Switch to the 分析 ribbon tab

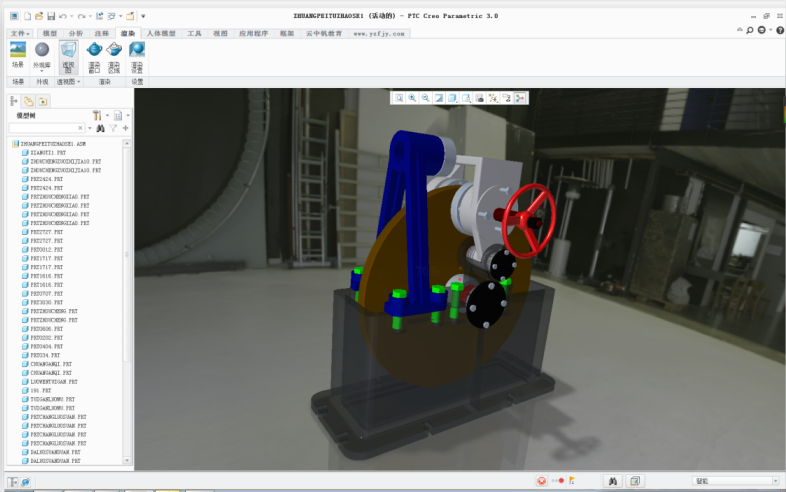click(76, 34)
